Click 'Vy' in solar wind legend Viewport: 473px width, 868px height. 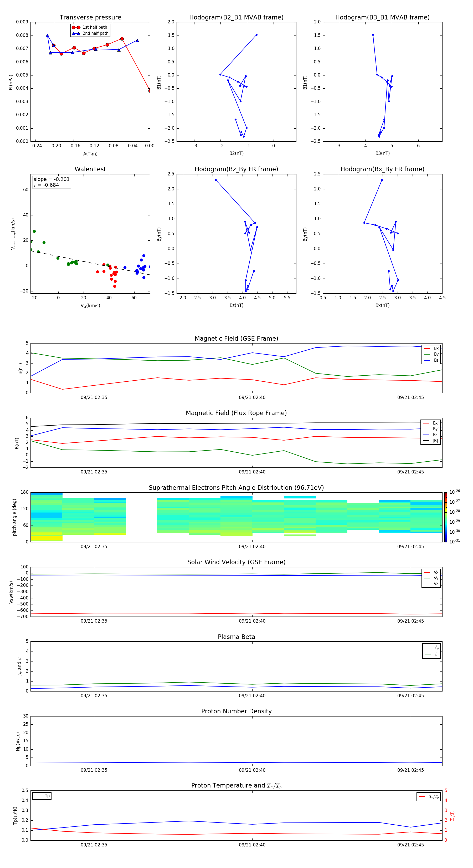tap(431, 578)
